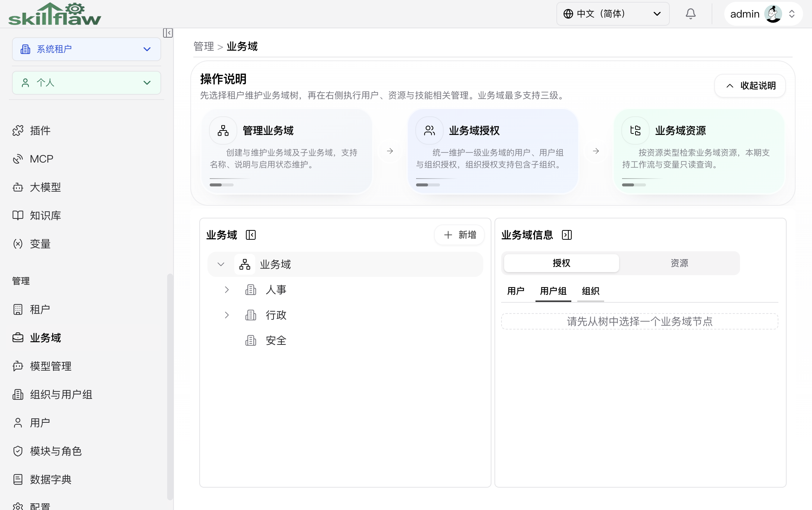Click the admin avatar picture
The height and width of the screenshot is (510, 812).
(x=773, y=14)
